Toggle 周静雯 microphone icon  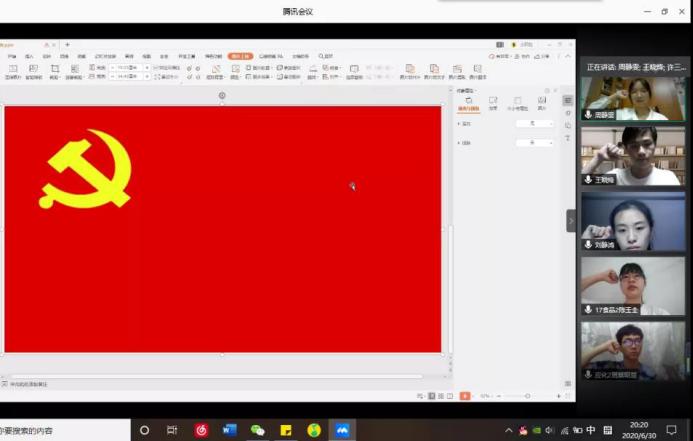tap(588, 115)
